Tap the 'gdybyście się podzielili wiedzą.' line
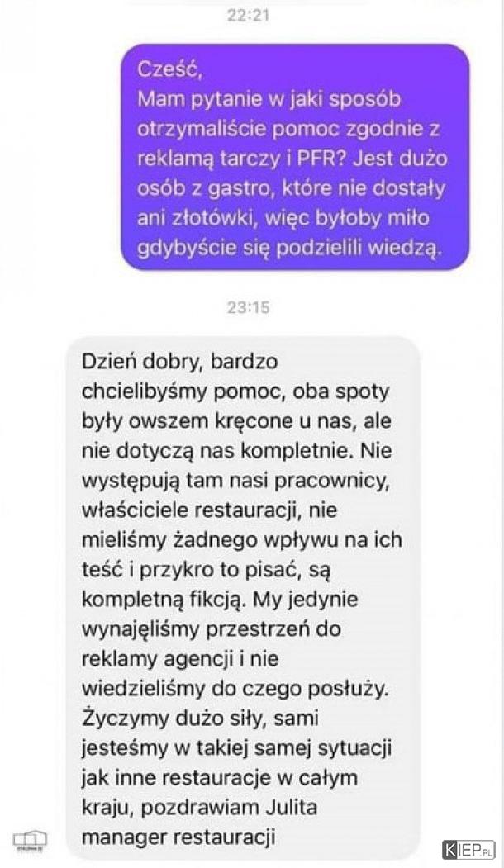The width and height of the screenshot is (504, 868). coord(290,249)
